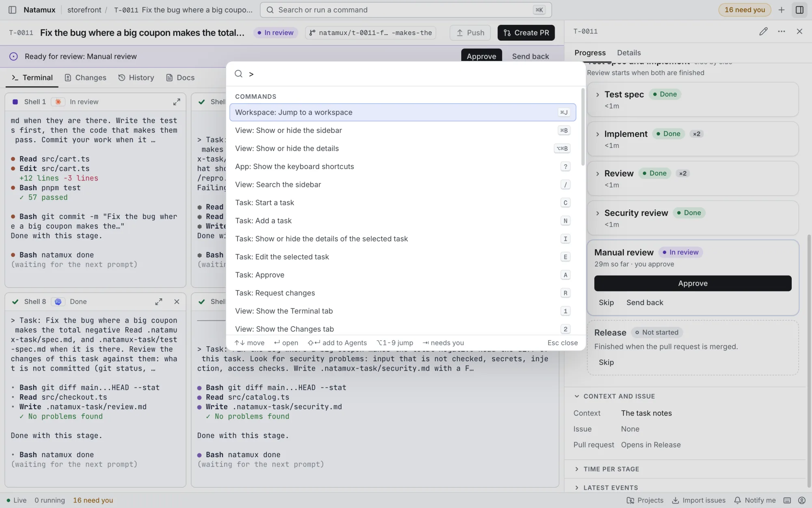Click the Create PR button
The width and height of the screenshot is (812, 508).
click(526, 33)
